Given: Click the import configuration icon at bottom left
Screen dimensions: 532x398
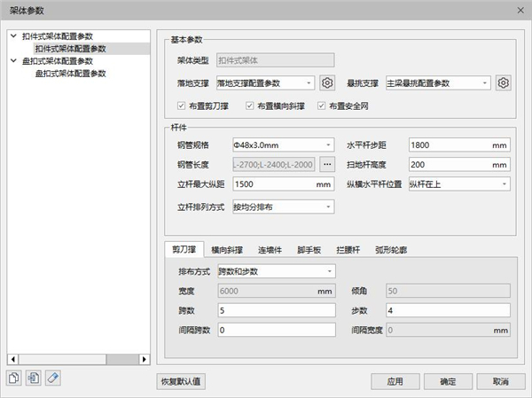Looking at the screenshot, I should click(33, 378).
